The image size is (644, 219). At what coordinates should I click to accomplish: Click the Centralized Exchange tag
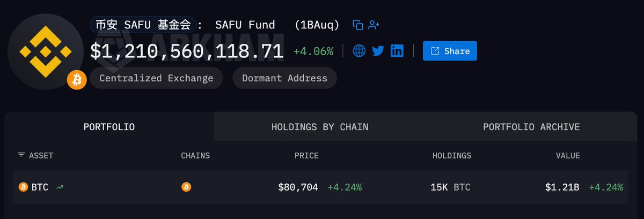(x=156, y=78)
